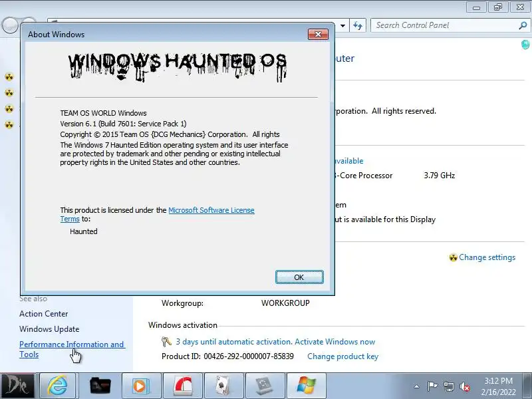Click the WORKGROUP value
This screenshot has width=532, height=399.
click(285, 303)
